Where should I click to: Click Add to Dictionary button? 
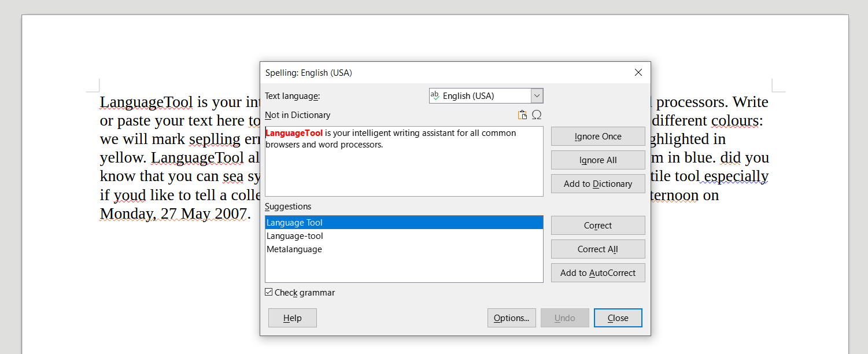pyautogui.click(x=598, y=184)
